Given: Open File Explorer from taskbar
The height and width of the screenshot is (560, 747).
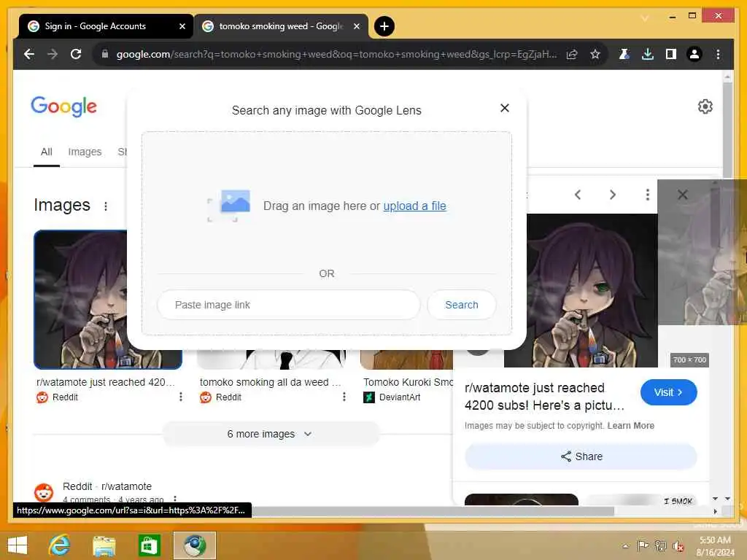Looking at the screenshot, I should click(x=104, y=545).
